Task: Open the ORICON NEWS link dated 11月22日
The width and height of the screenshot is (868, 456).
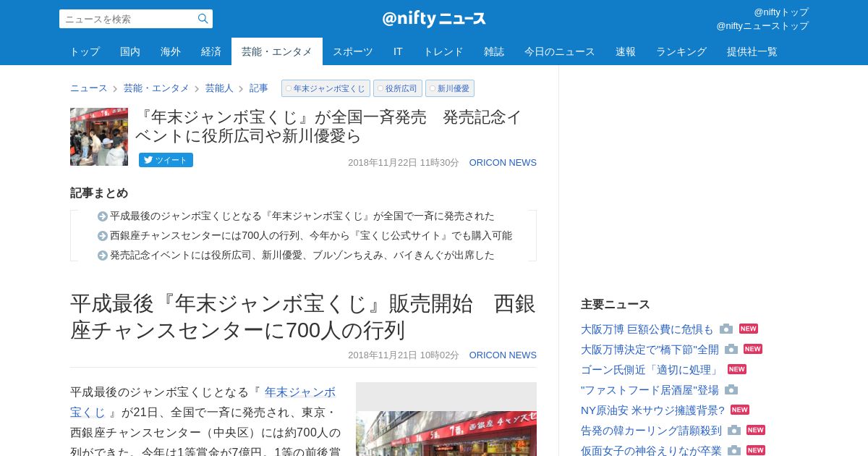Action: 503,163
